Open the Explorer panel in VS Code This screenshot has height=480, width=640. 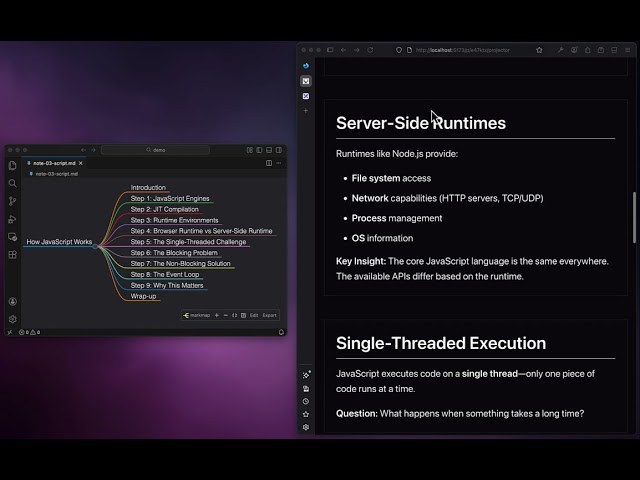coord(13,165)
